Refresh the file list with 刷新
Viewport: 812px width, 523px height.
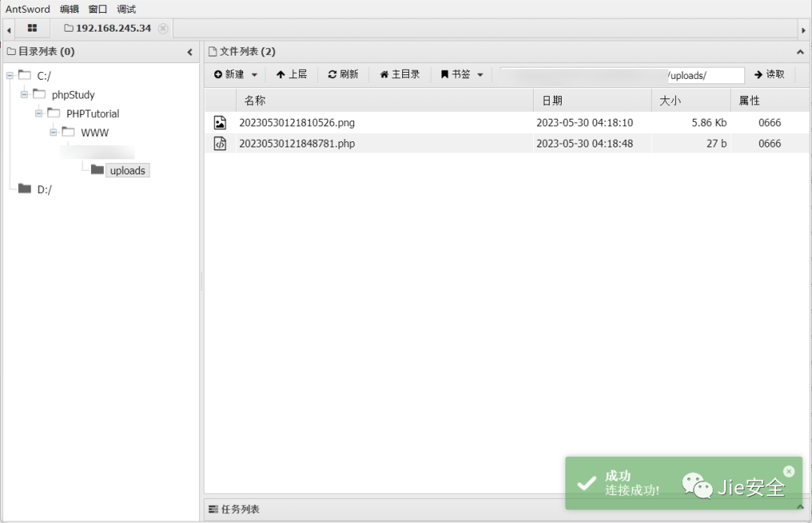[x=343, y=74]
